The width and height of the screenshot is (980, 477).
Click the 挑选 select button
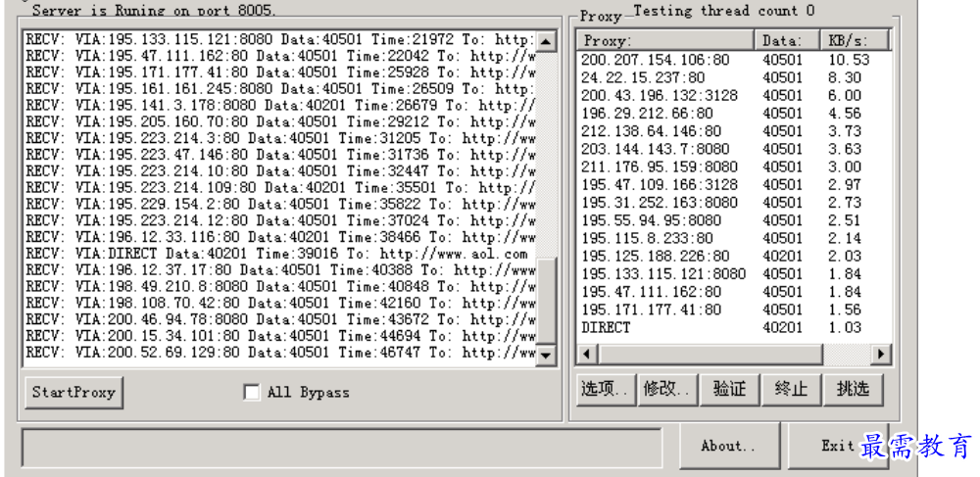pos(854,390)
